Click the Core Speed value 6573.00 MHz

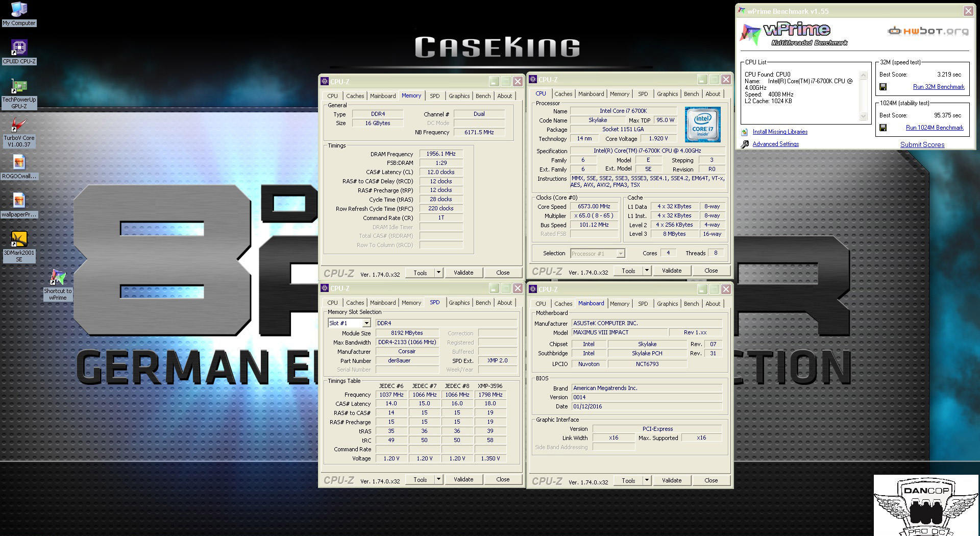coord(594,206)
